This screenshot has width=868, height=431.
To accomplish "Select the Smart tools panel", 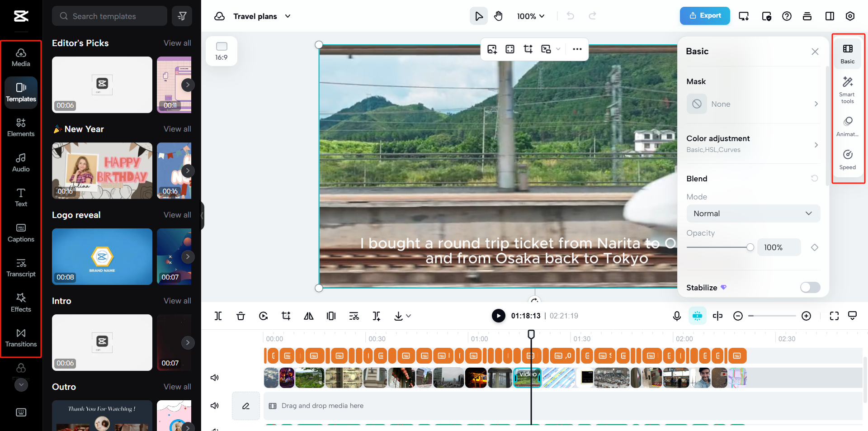I will [x=847, y=90].
